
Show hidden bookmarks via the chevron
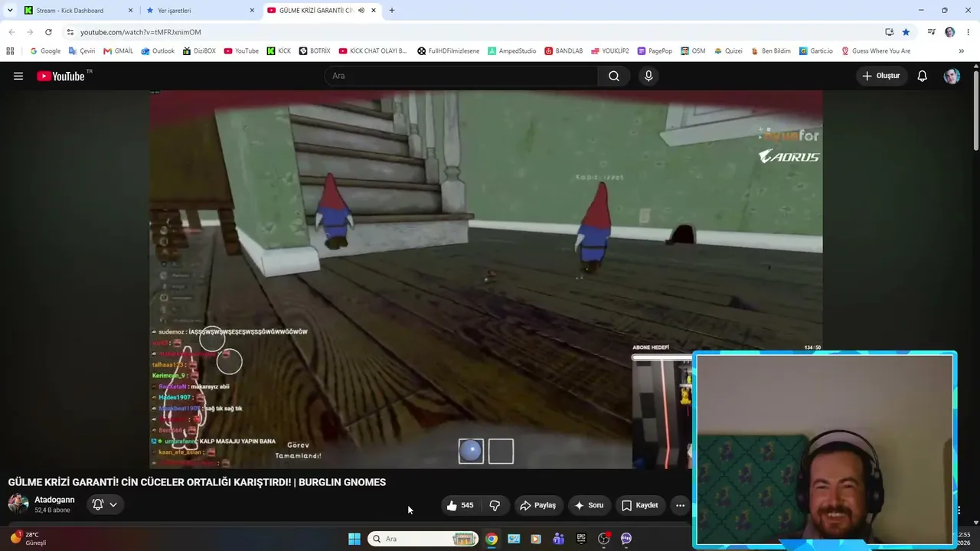962,51
